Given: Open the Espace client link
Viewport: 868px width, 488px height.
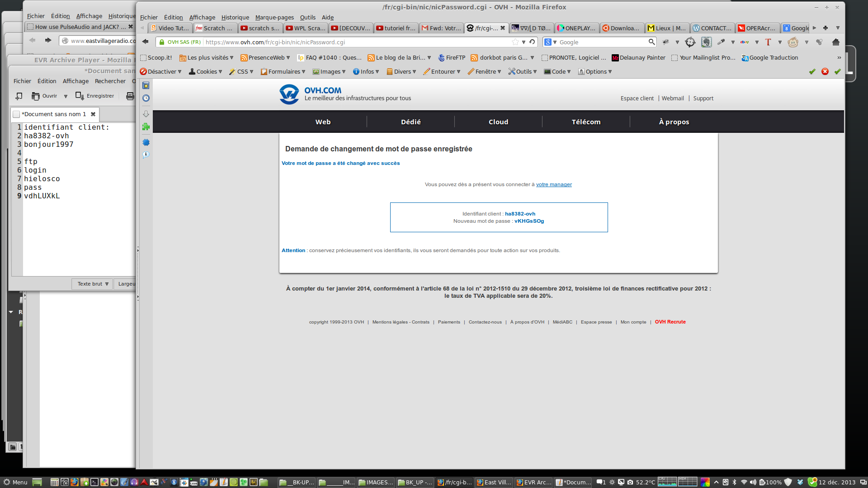Looking at the screenshot, I should [x=637, y=98].
